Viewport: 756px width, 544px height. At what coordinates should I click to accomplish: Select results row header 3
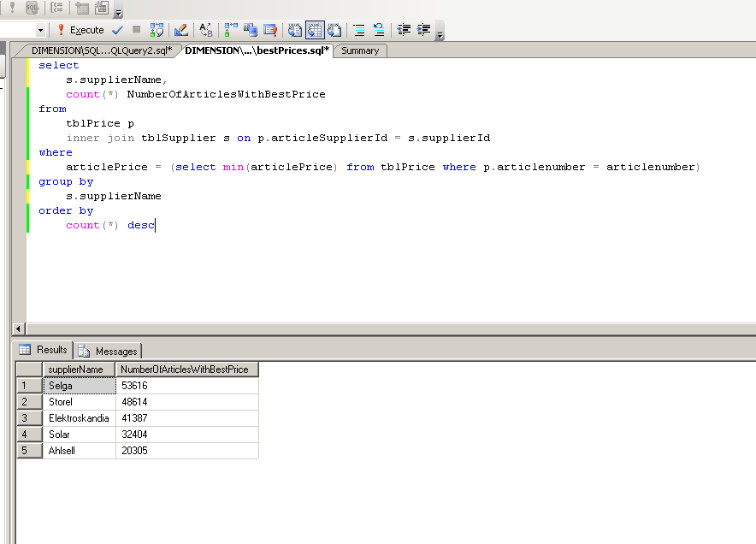(x=29, y=418)
